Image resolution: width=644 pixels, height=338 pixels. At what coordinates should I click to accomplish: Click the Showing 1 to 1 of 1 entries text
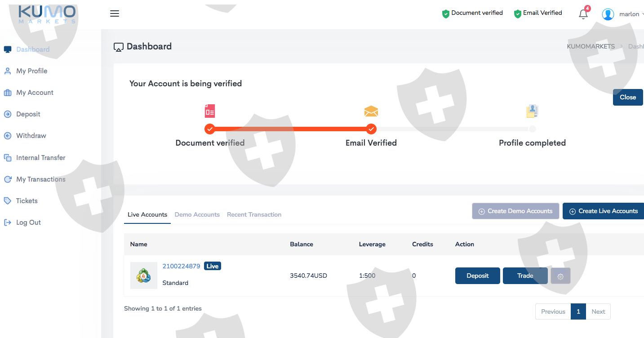pos(163,309)
